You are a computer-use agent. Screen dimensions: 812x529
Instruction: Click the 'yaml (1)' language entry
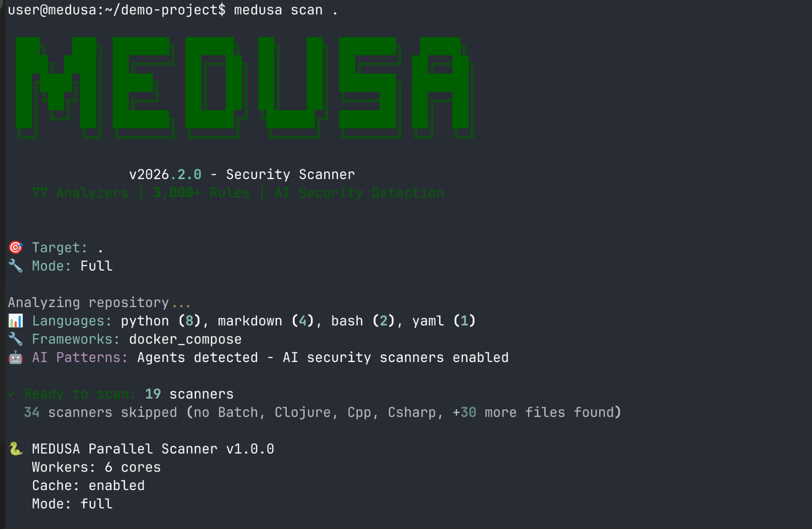(443, 321)
